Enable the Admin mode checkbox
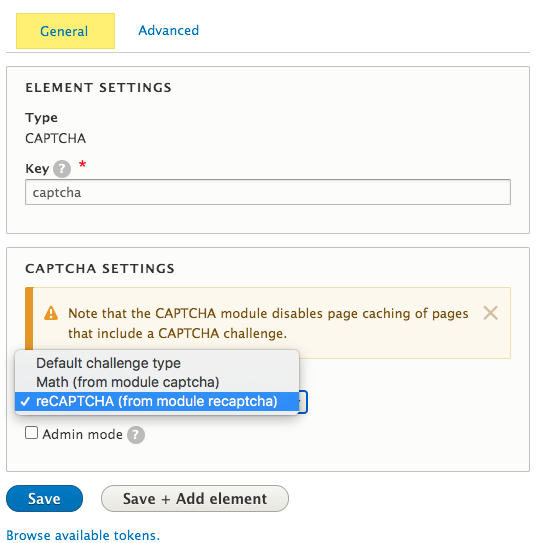The height and width of the screenshot is (543, 538). tap(32, 433)
